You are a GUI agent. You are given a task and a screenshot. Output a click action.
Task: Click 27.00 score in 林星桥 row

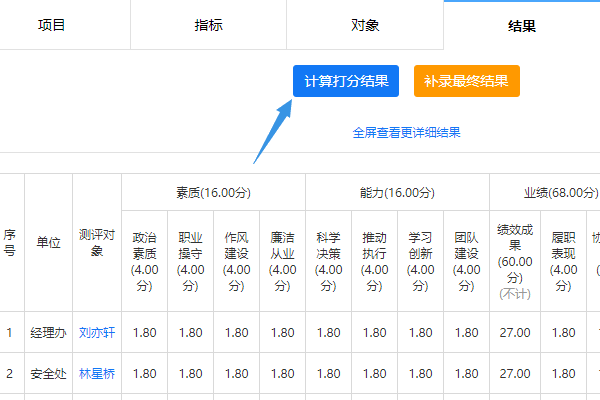coord(515,374)
